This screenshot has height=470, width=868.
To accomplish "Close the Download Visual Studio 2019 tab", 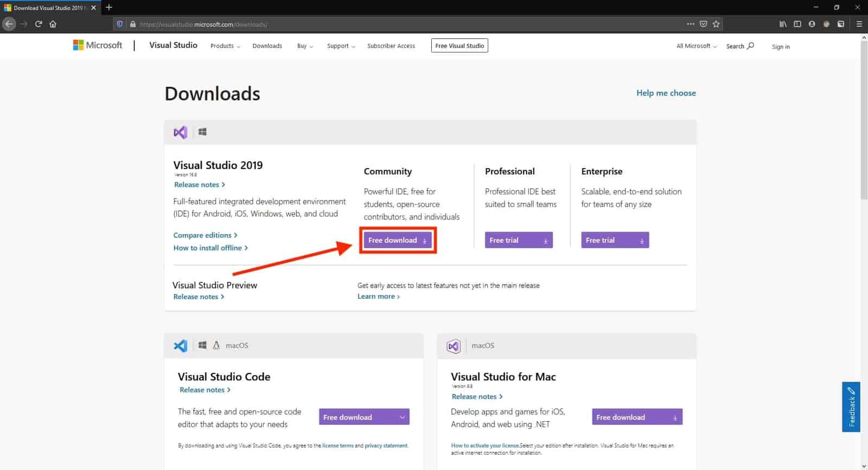I will [94, 8].
